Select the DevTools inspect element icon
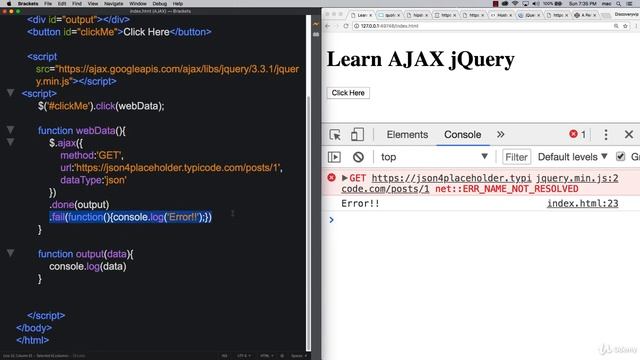640x360 pixels. coord(335,135)
